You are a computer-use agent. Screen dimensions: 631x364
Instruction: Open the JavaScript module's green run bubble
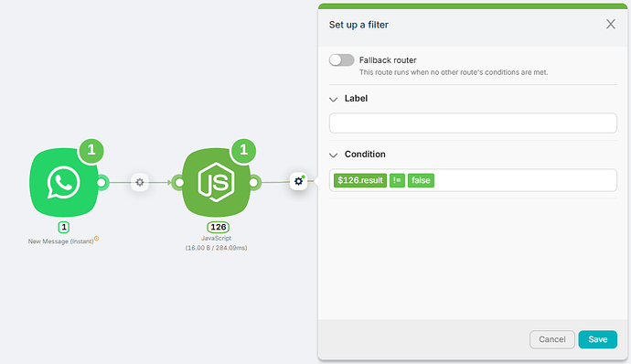point(243,150)
